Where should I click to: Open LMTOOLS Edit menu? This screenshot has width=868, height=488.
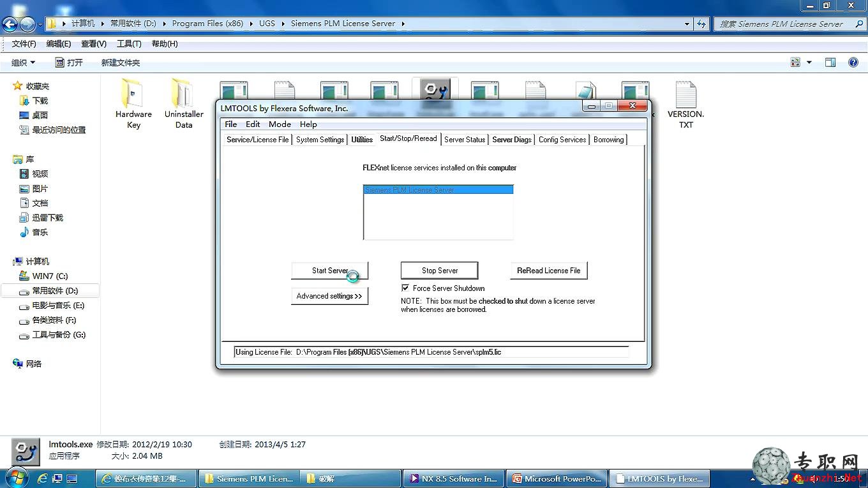253,124
